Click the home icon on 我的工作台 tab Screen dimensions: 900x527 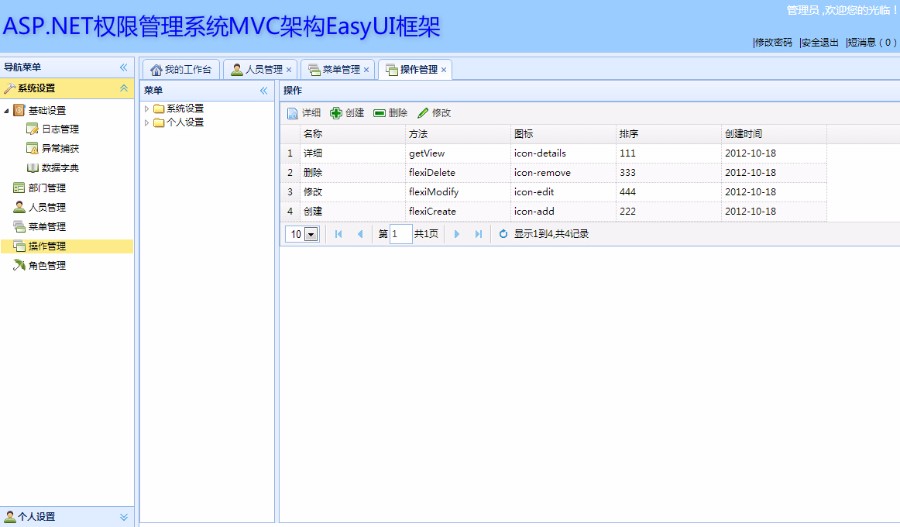[x=156, y=70]
